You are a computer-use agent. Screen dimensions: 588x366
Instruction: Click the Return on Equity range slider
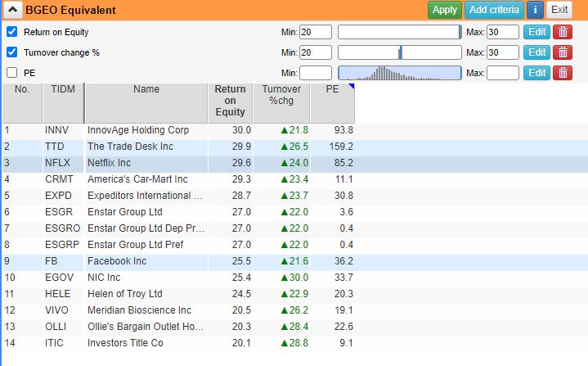pos(400,32)
